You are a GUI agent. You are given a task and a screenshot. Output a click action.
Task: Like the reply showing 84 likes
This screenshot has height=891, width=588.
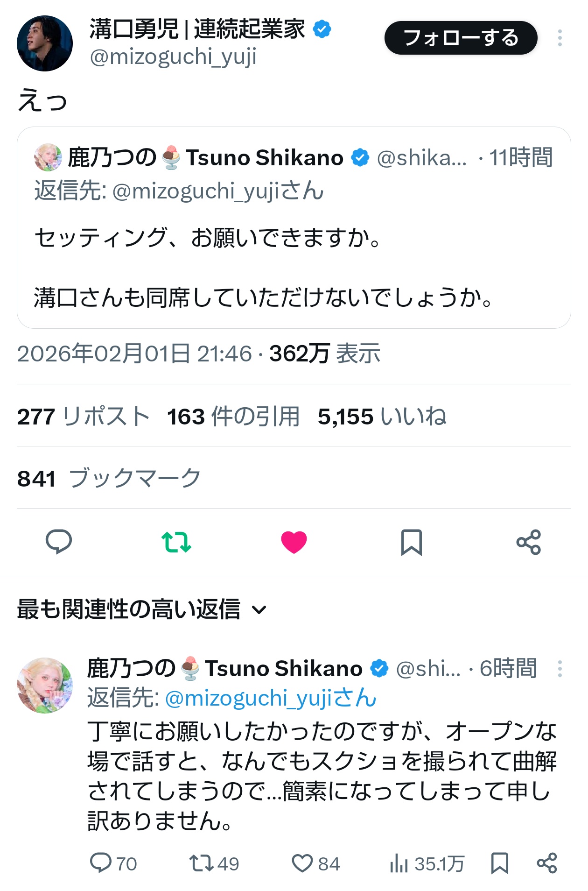pyautogui.click(x=302, y=863)
